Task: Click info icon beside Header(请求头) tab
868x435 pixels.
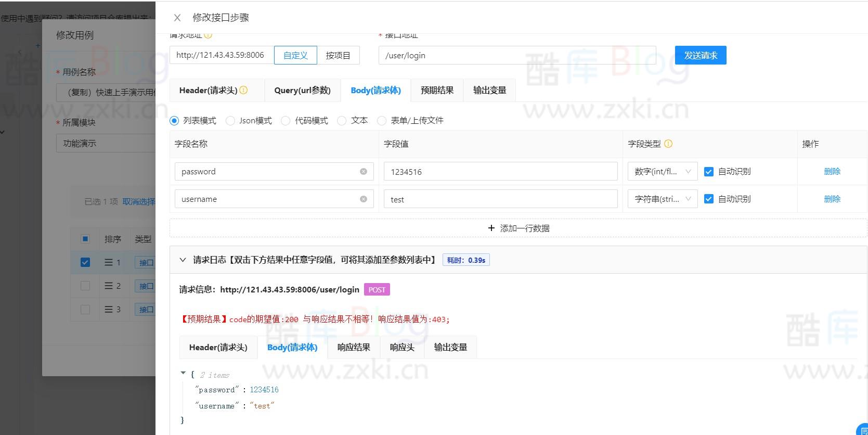Action: click(x=243, y=90)
